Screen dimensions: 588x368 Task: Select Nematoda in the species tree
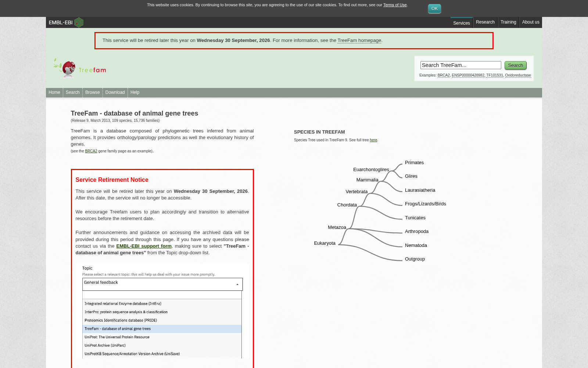(416, 245)
